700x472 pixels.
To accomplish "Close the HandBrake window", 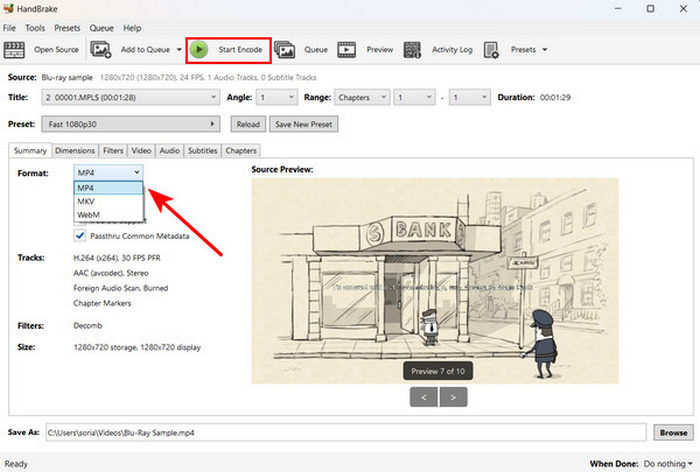I will point(683,8).
